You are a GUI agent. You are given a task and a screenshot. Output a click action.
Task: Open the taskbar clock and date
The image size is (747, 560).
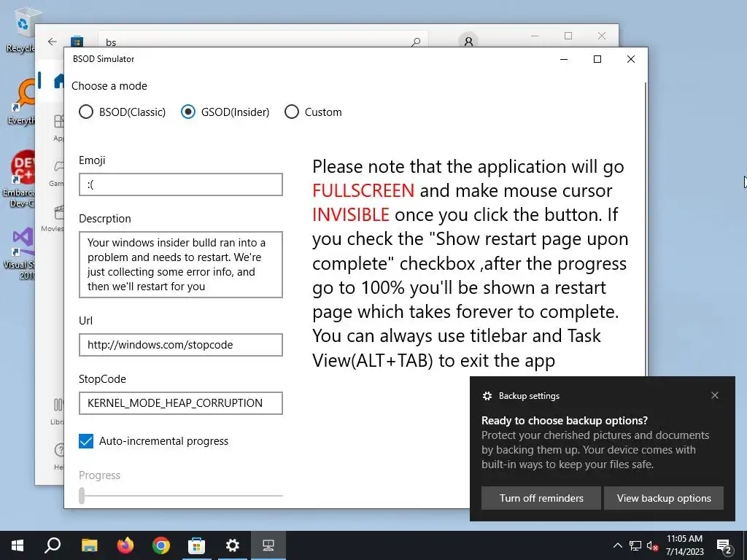684,545
